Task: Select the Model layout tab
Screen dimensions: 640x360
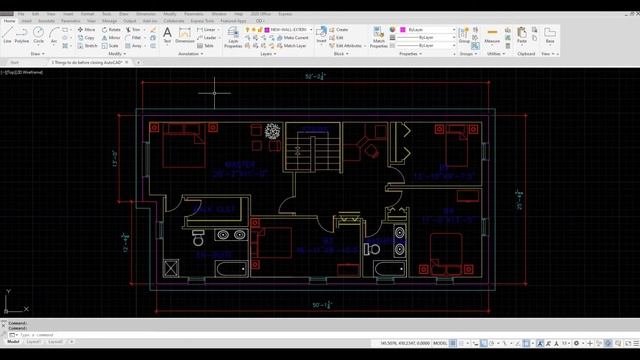Action: (x=13, y=342)
